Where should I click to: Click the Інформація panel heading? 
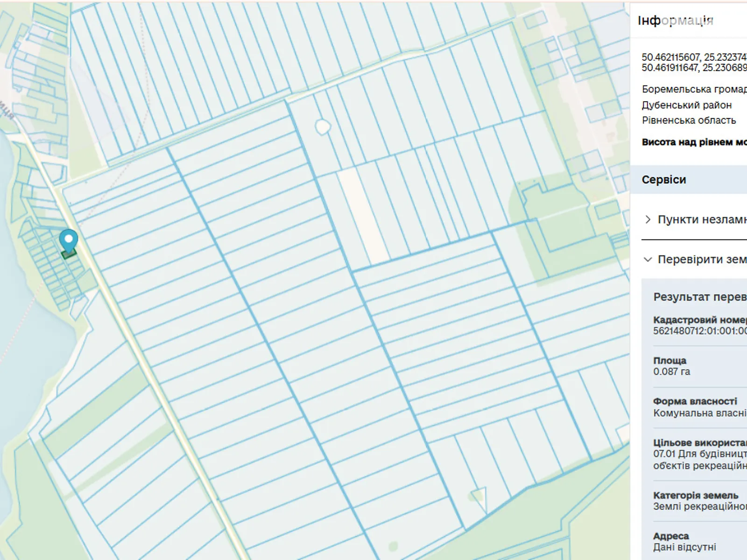675,21
